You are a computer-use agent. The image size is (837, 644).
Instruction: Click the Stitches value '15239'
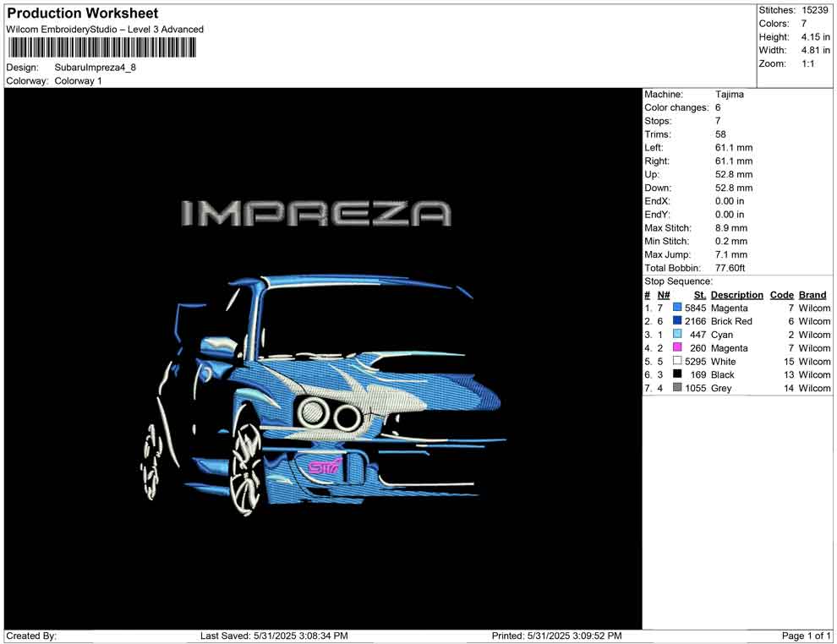coord(814,10)
